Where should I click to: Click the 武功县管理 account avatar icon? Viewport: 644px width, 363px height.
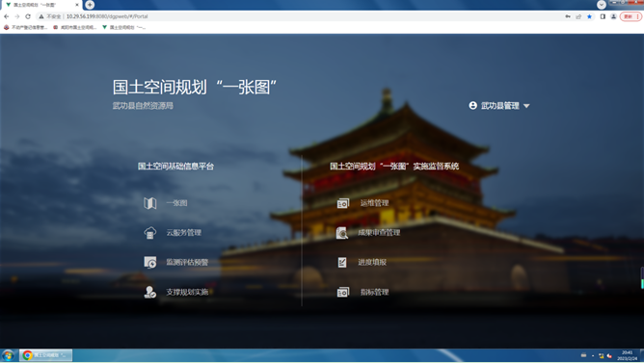coord(472,105)
